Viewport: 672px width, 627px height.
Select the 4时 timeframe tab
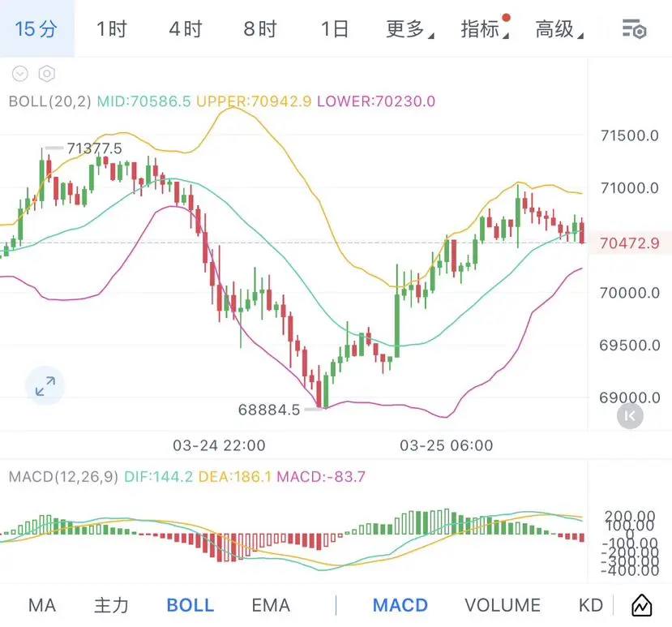pyautogui.click(x=186, y=30)
